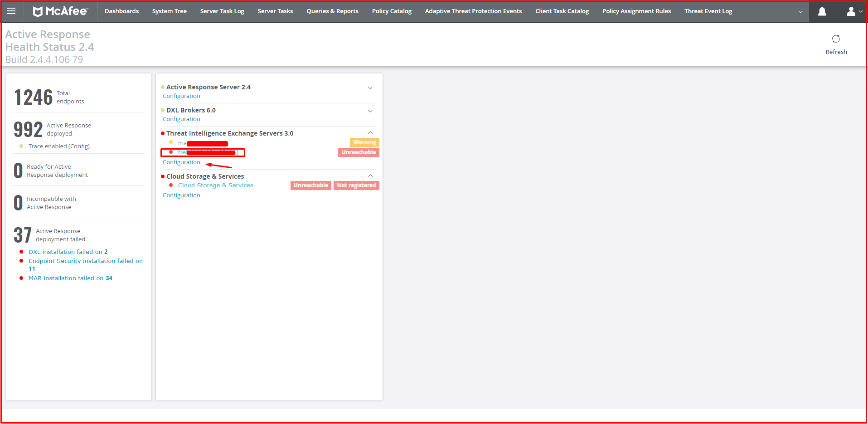Open Configuration under Active Response Server
This screenshot has width=868, height=424.
[181, 96]
